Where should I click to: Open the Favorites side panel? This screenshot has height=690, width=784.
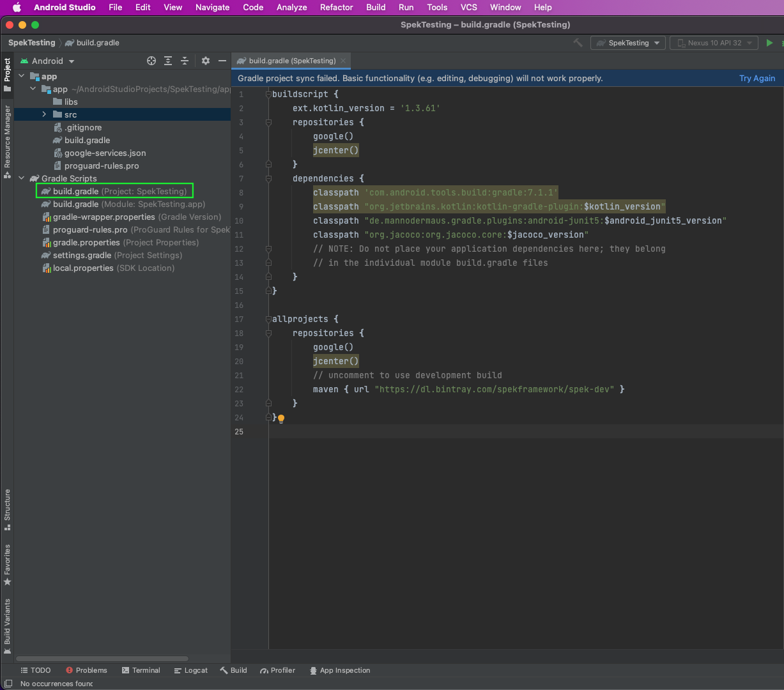point(7,565)
